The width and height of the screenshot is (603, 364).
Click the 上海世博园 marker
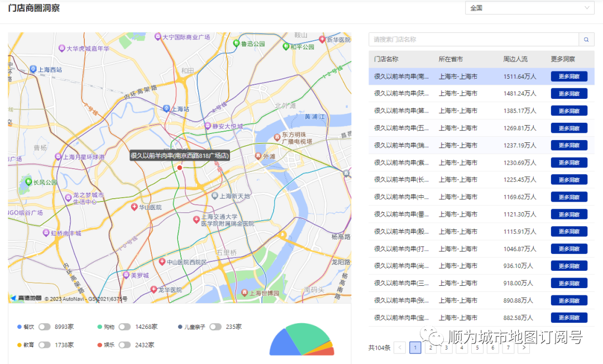[x=244, y=293]
